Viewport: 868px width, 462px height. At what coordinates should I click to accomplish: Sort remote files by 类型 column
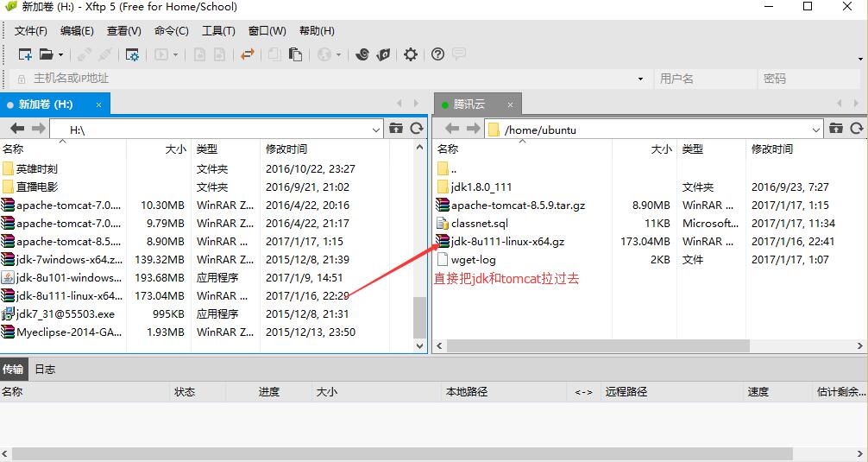click(x=711, y=149)
